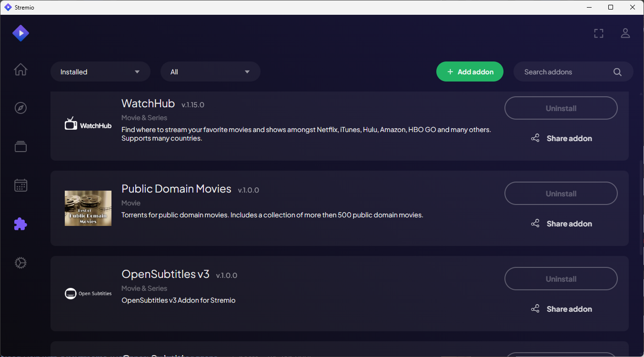Viewport: 644px width, 357px height.
Task: Share the OpenSubtitles v3 addon
Action: point(561,309)
